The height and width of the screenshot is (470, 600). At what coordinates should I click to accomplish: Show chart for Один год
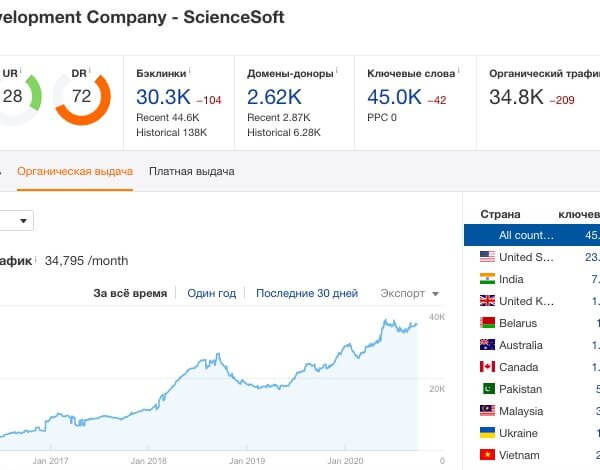211,293
